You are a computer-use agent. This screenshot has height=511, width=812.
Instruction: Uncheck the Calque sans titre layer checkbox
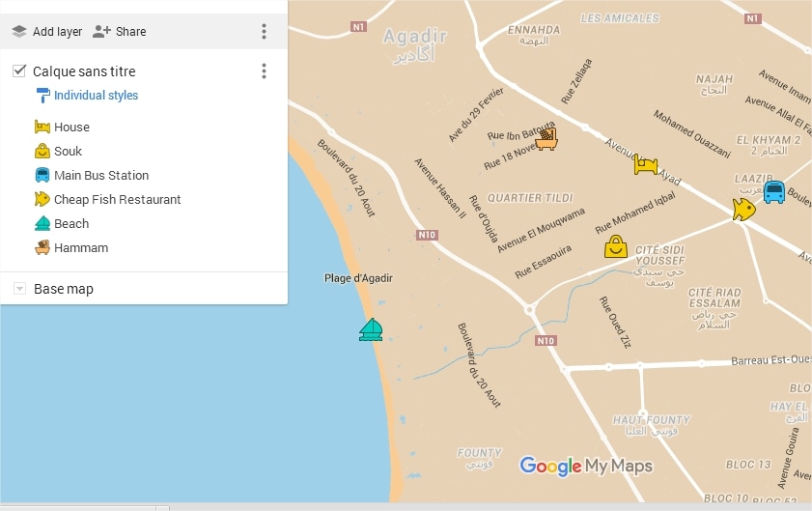19,71
